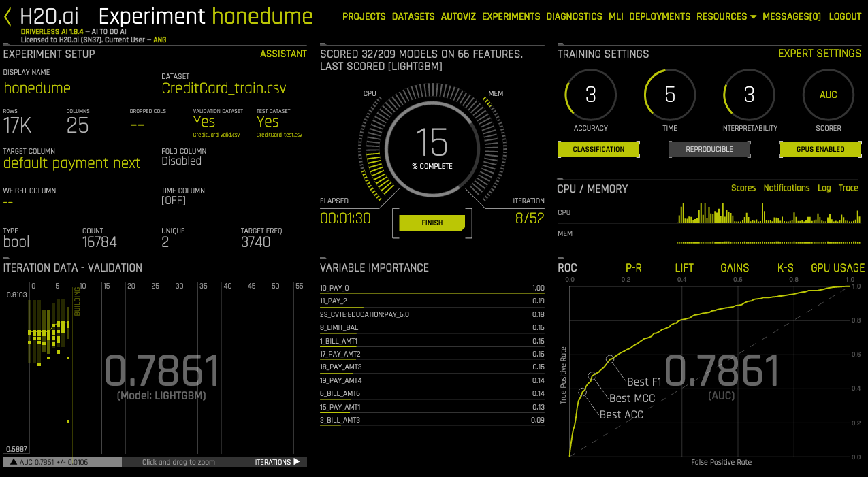
Task: Switch to the P-R chart tab
Action: click(634, 268)
